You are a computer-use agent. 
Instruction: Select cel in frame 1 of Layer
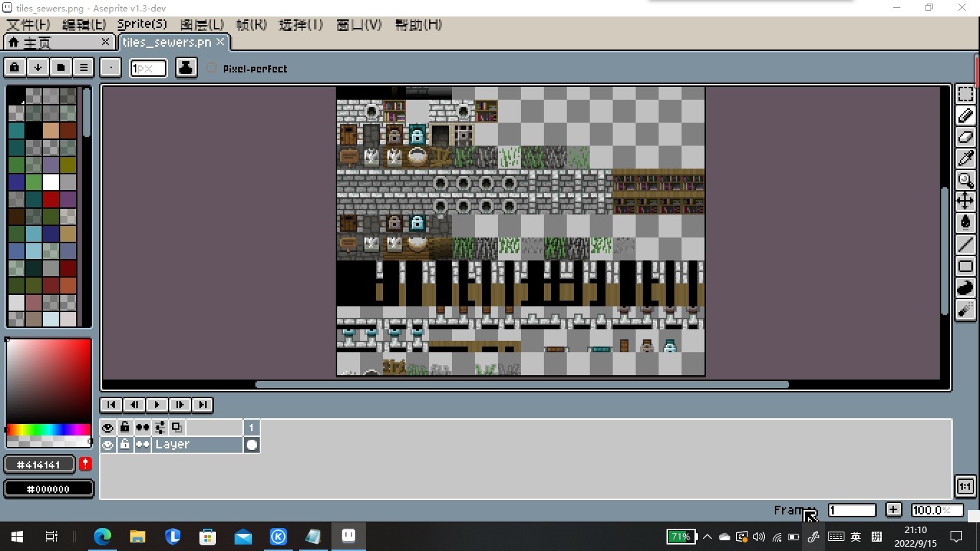(252, 445)
